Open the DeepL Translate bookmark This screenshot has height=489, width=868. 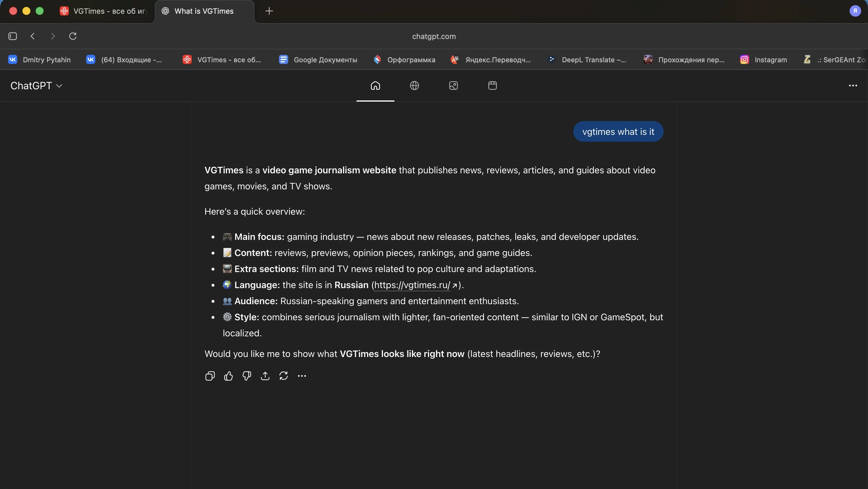tap(587, 60)
